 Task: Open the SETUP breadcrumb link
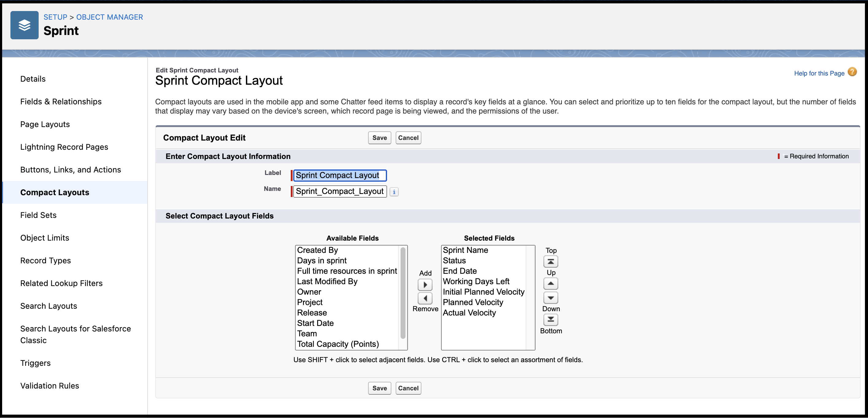click(x=55, y=17)
